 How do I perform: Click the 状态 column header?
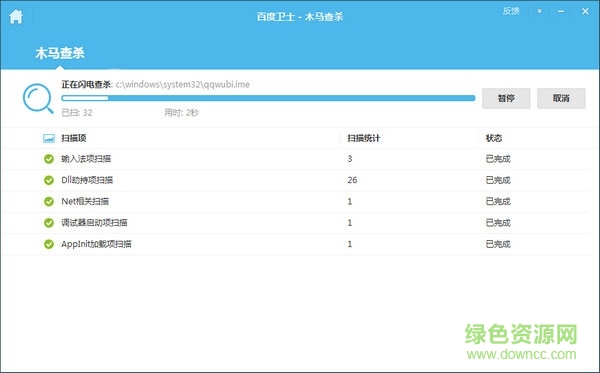coord(494,138)
